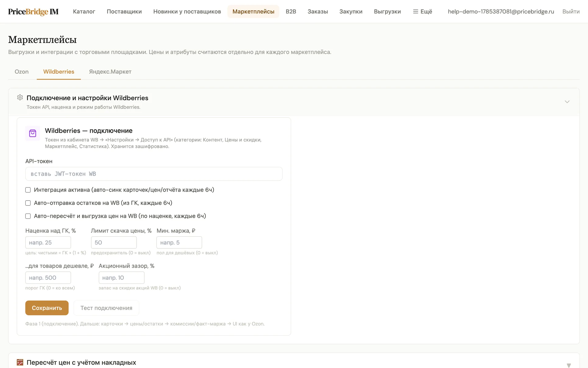Click the Лимит скачка цены field
The width and height of the screenshot is (588, 368).
(114, 243)
